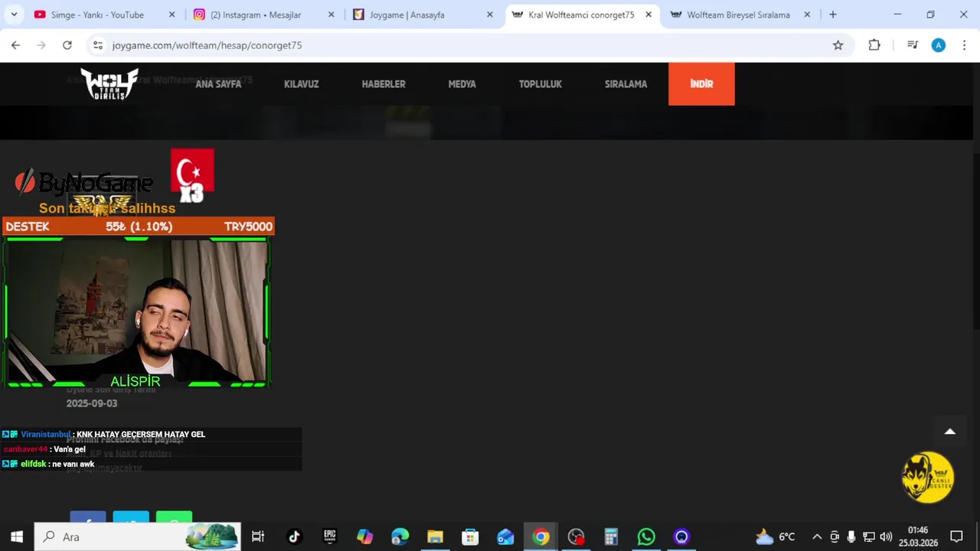980x551 pixels.
Task: Open the media control icon in Chrome toolbar
Action: pyautogui.click(x=912, y=45)
